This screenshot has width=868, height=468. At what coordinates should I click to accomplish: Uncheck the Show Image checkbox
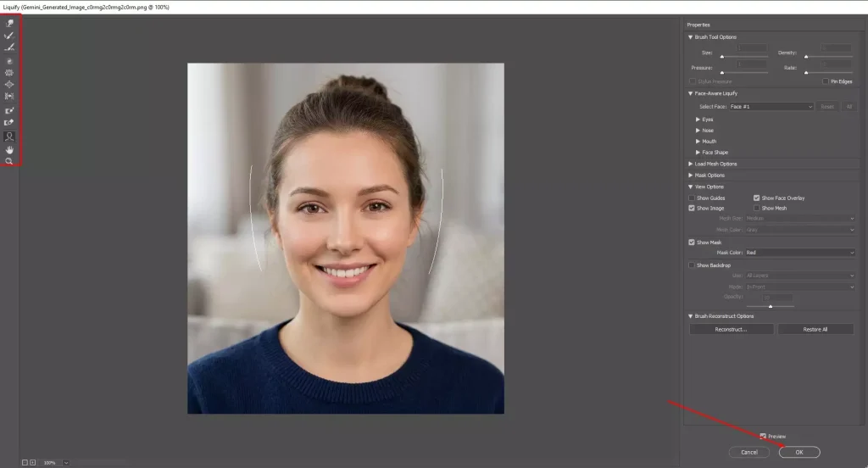tap(692, 209)
